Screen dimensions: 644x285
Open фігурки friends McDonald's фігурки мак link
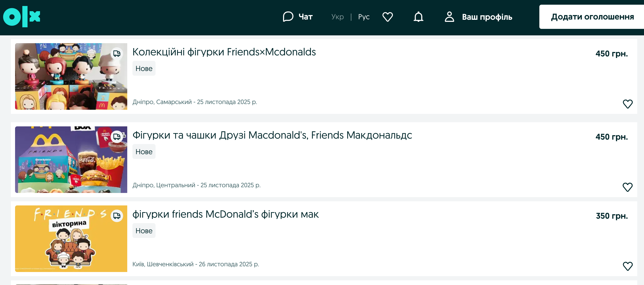(x=225, y=214)
